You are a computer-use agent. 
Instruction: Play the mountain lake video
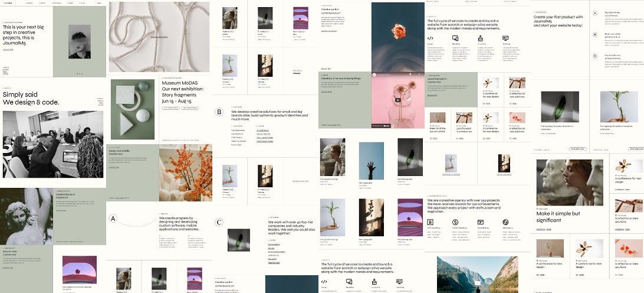click(x=478, y=282)
